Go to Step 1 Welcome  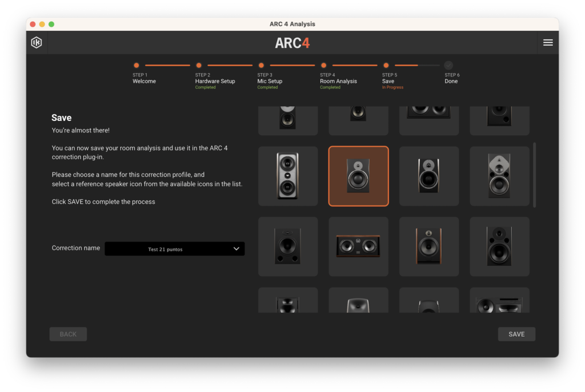click(x=137, y=66)
